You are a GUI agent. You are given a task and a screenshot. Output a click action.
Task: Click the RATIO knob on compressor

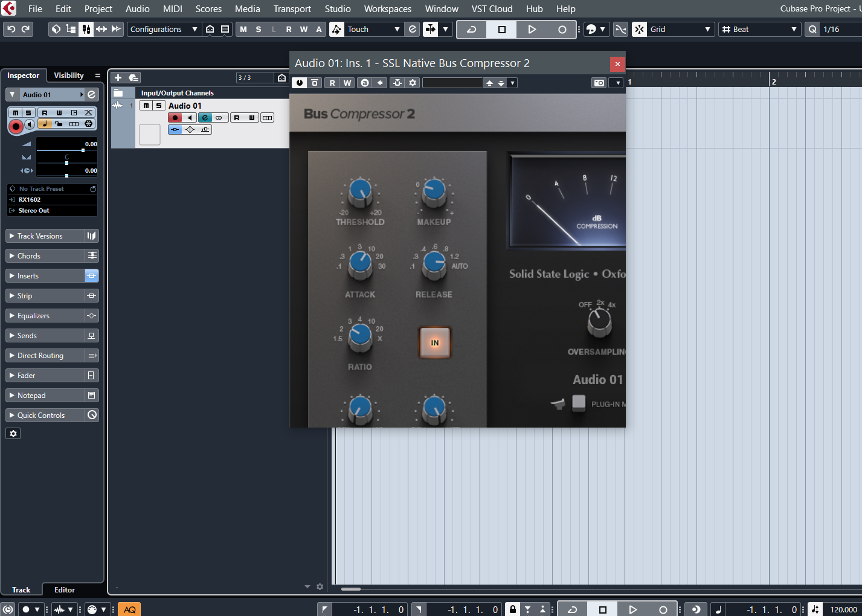361,336
